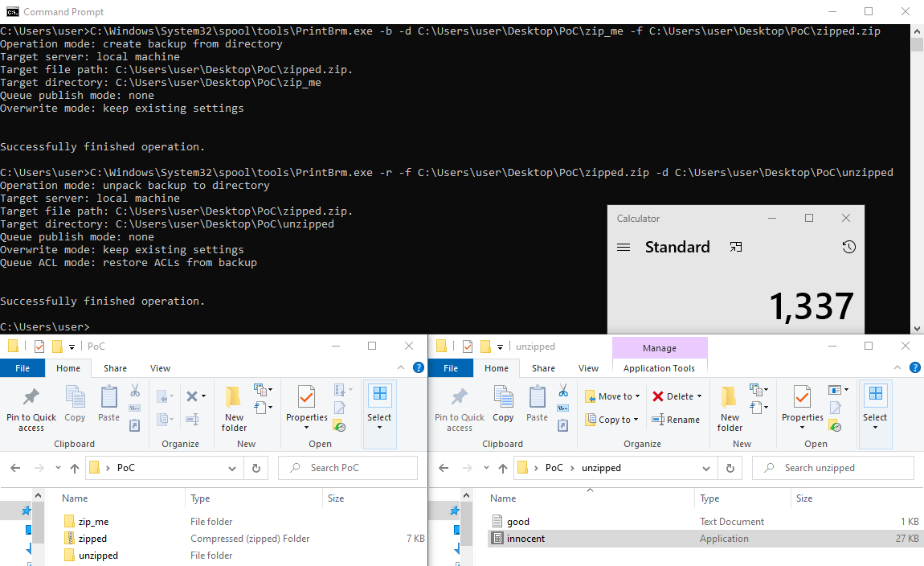Click Help icon in unzipped window
This screenshot has height=566, width=924.
(x=914, y=368)
